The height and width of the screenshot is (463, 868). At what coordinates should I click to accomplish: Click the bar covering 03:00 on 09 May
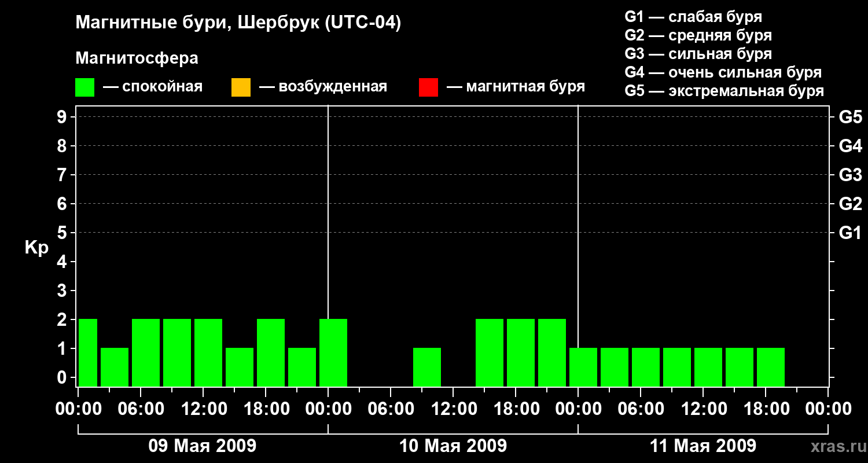point(115,367)
